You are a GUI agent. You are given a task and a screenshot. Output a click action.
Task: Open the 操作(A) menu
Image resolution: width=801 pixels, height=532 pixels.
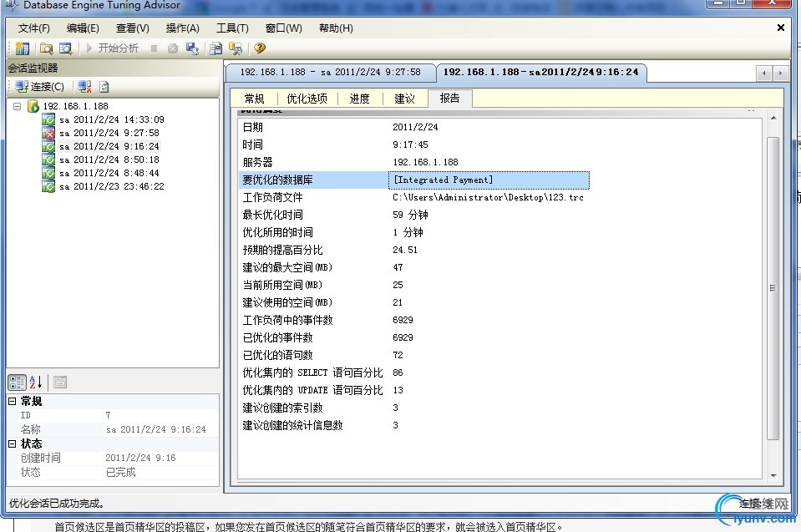(x=182, y=28)
